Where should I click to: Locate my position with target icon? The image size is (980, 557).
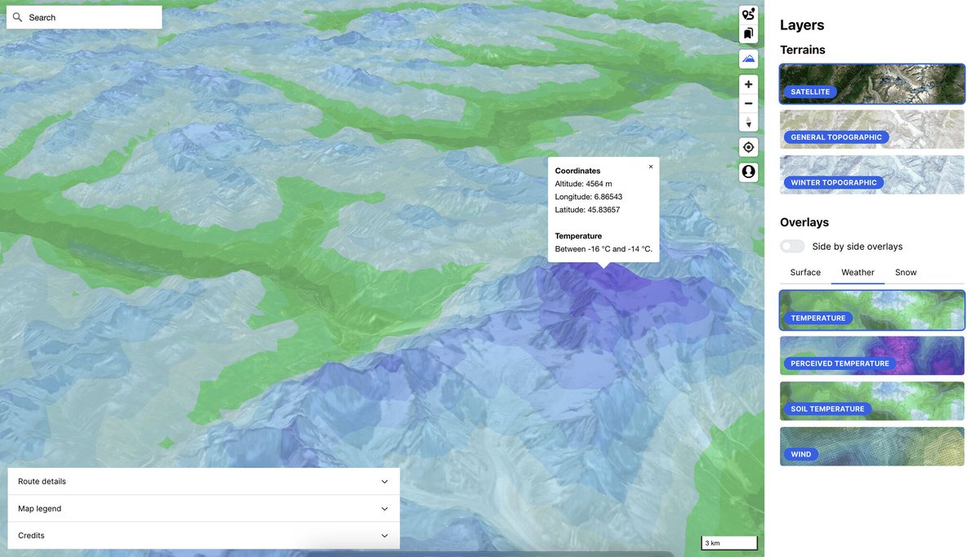748,147
